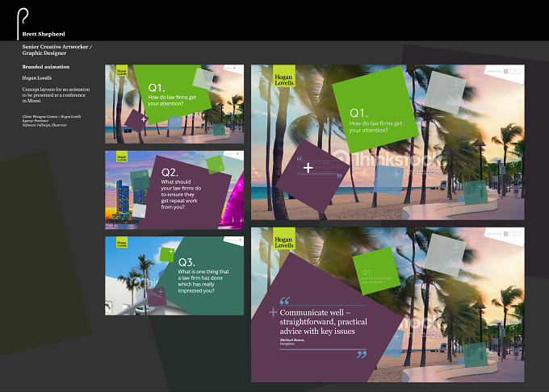Viewport: 549px width, 392px height.
Task: Click the 'Q3.' heading on the teal panel
Action: click(186, 262)
